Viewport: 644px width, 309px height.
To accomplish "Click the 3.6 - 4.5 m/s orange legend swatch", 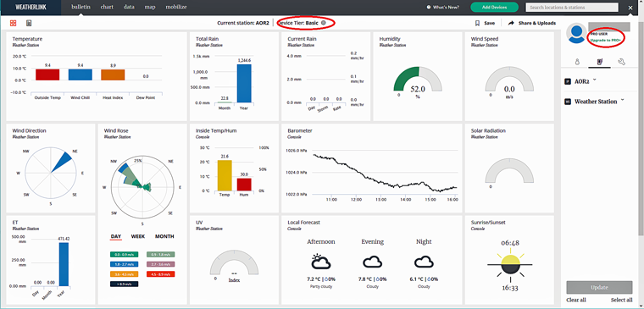I will [x=125, y=274].
